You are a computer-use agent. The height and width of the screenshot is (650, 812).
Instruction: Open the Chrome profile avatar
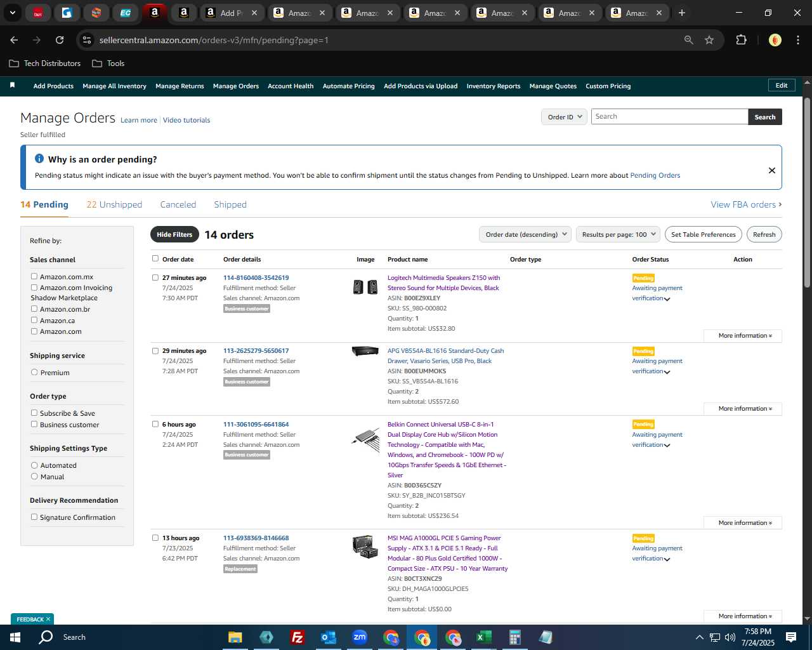[775, 40]
